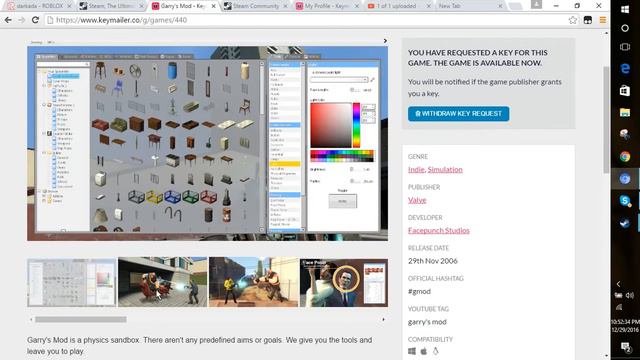Click the page vertical scrollbar thumb
The height and width of the screenshot is (360, 640).
(606, 119)
